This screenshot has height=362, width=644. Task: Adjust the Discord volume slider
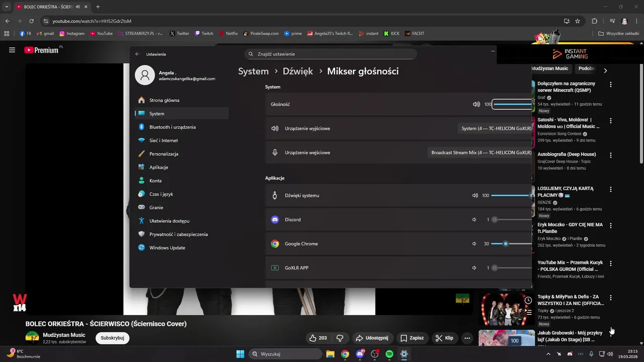tap(511, 220)
